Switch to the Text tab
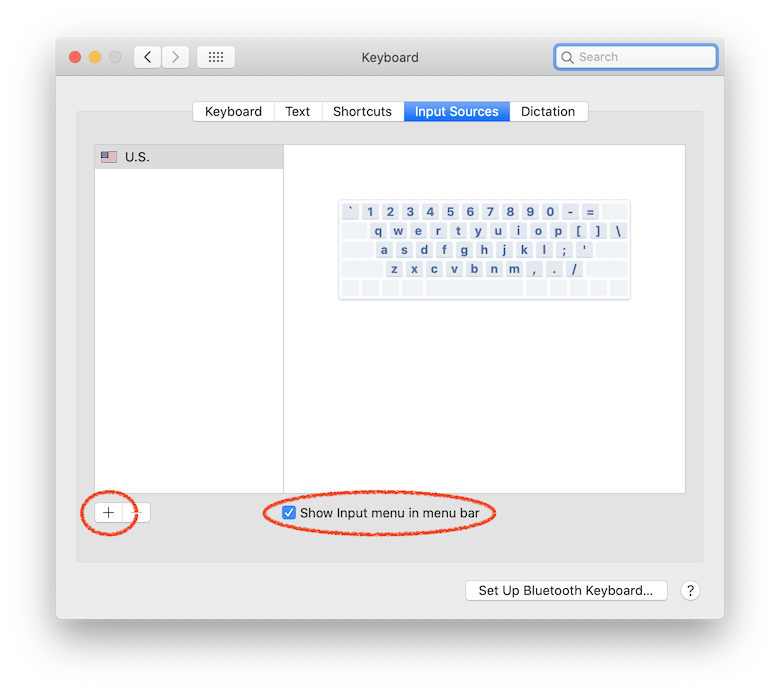The height and width of the screenshot is (693, 780). pos(297,111)
